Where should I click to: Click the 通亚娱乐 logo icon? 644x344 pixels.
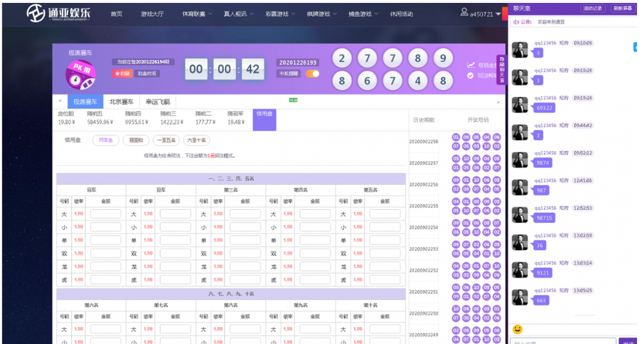coord(36,13)
